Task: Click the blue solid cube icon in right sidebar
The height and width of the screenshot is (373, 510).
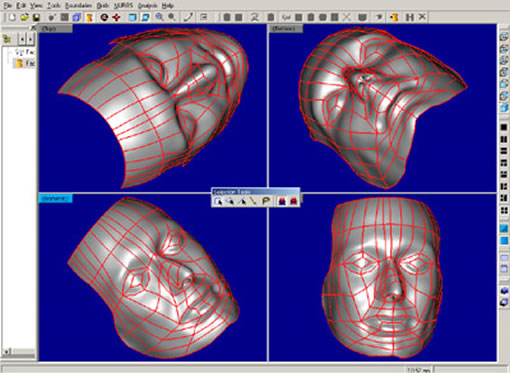Action: [504, 107]
